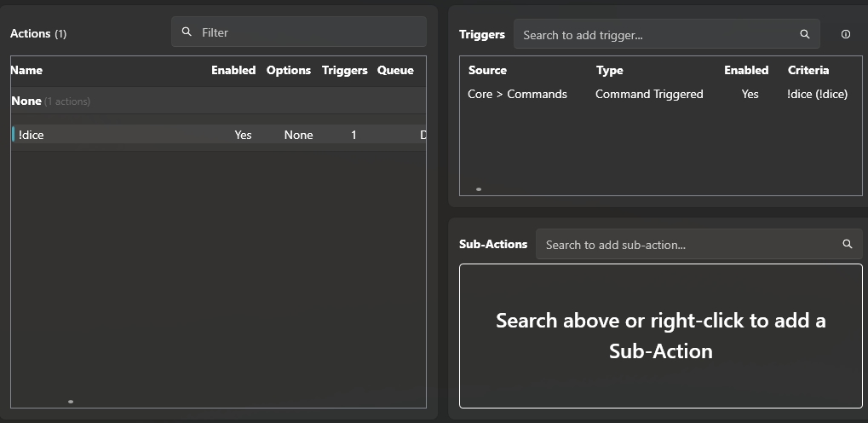Click the horizontal scrollbar in the Actions list
The width and height of the screenshot is (868, 423).
click(71, 401)
